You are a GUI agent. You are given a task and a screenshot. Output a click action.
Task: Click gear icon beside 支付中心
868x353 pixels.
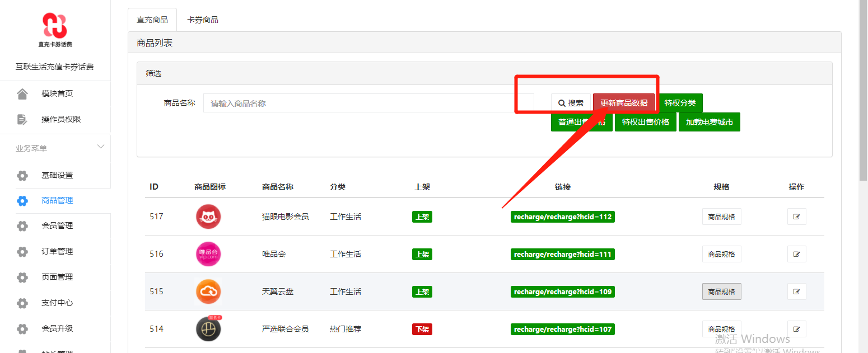tap(22, 303)
